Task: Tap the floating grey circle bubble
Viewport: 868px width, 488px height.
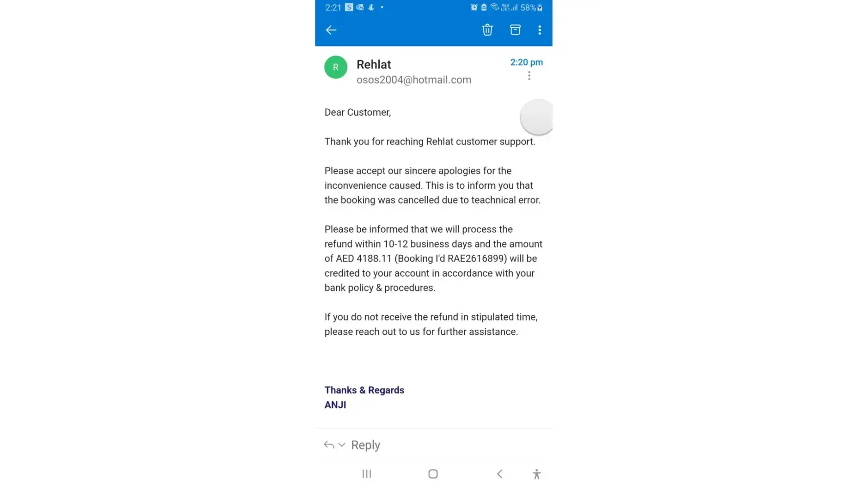Action: click(537, 117)
